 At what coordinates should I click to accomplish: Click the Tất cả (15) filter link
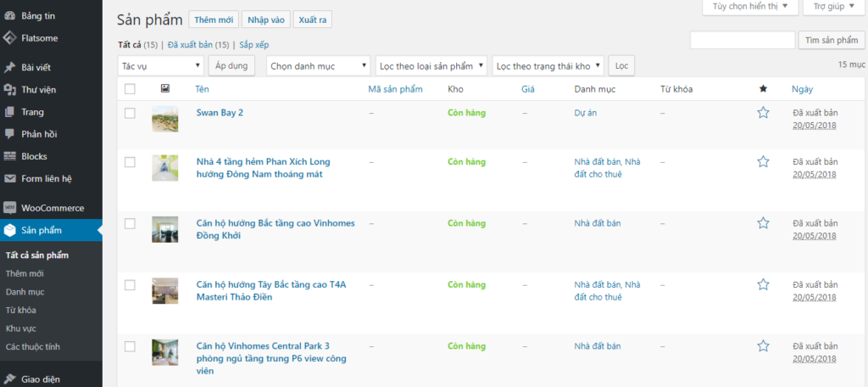pos(138,45)
